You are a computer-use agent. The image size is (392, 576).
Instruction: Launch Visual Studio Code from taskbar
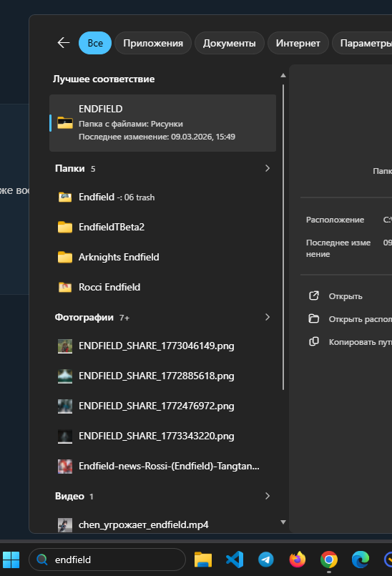tap(235, 560)
